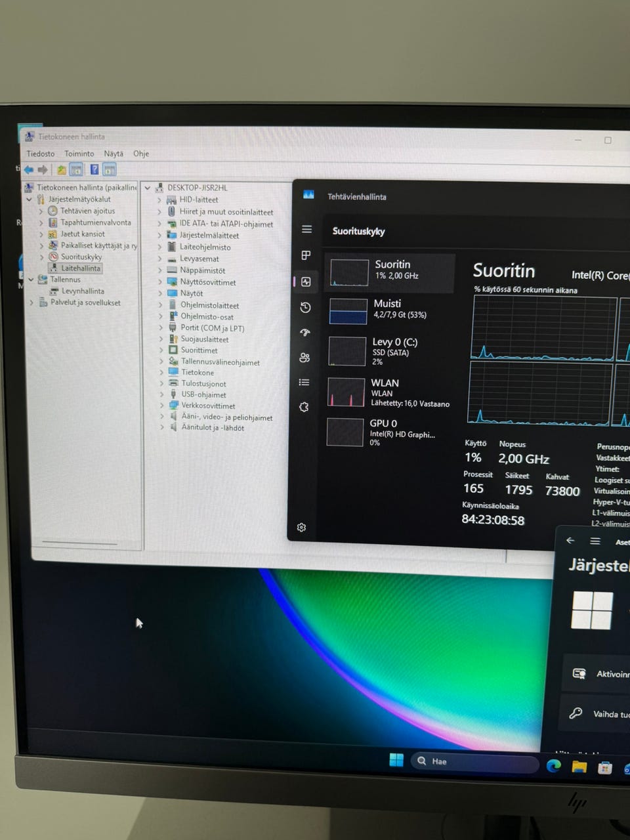630x840 pixels.
Task: Expand the Suorittimet chevron
Action: point(161,350)
